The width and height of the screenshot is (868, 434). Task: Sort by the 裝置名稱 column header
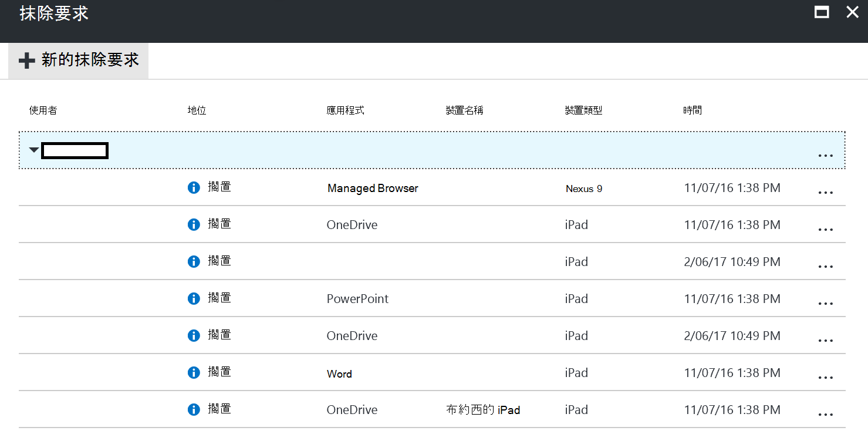click(465, 110)
